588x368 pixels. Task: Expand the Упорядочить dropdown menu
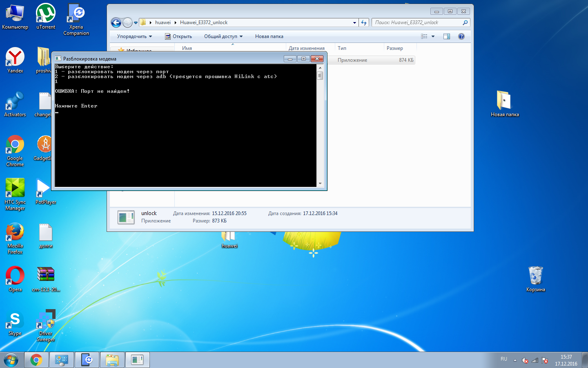click(134, 36)
